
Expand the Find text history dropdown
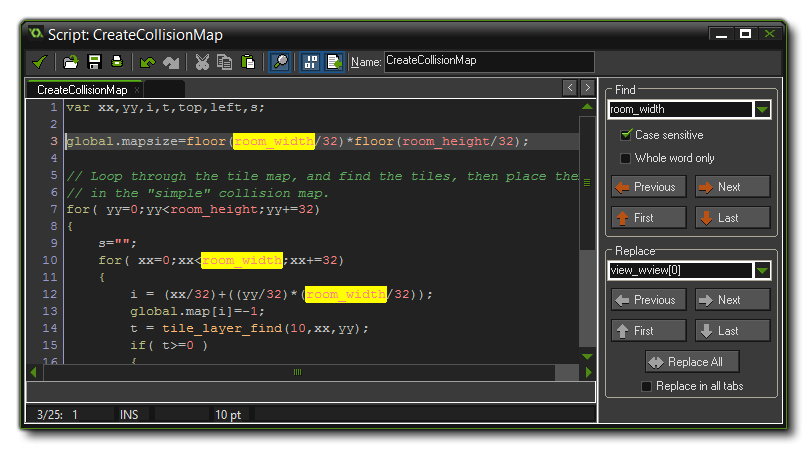coord(763,110)
